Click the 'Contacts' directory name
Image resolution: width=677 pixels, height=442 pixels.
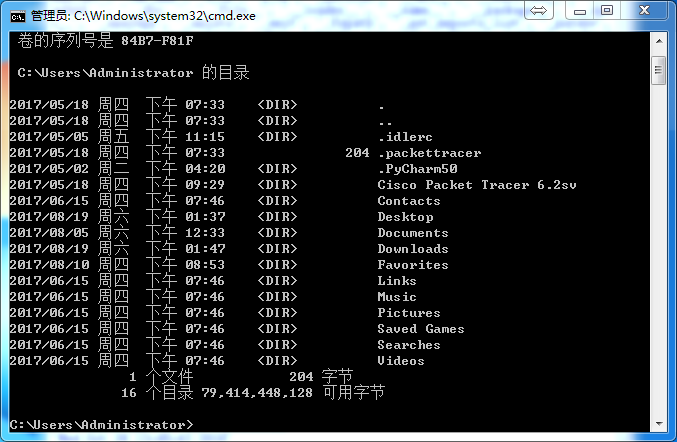click(409, 201)
